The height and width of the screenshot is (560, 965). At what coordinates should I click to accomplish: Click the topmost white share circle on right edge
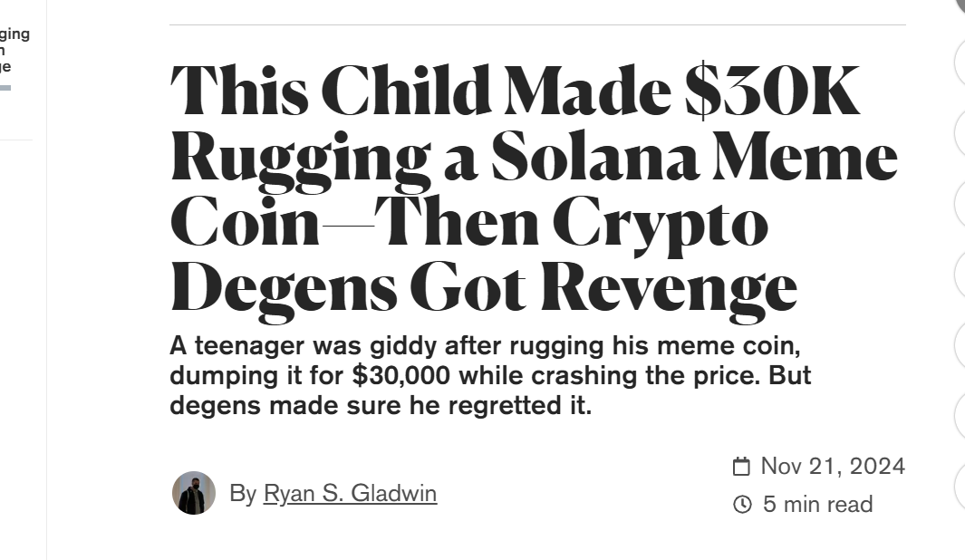coord(960,63)
